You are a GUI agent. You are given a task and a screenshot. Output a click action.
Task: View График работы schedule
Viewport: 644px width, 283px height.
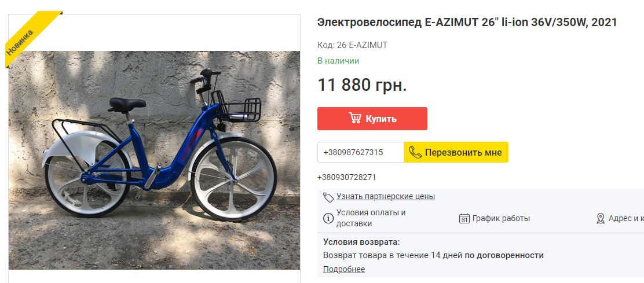click(501, 218)
